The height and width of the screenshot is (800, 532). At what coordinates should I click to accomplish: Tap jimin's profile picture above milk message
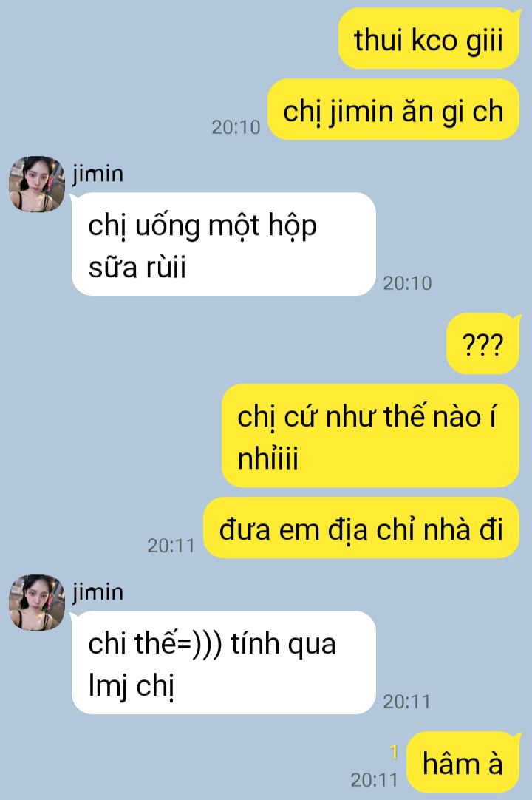click(37, 183)
